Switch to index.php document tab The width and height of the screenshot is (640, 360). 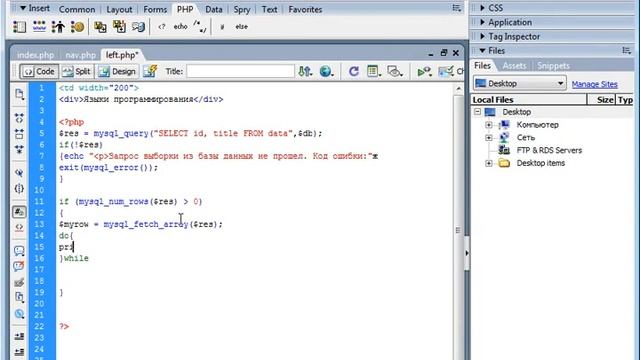point(36,55)
